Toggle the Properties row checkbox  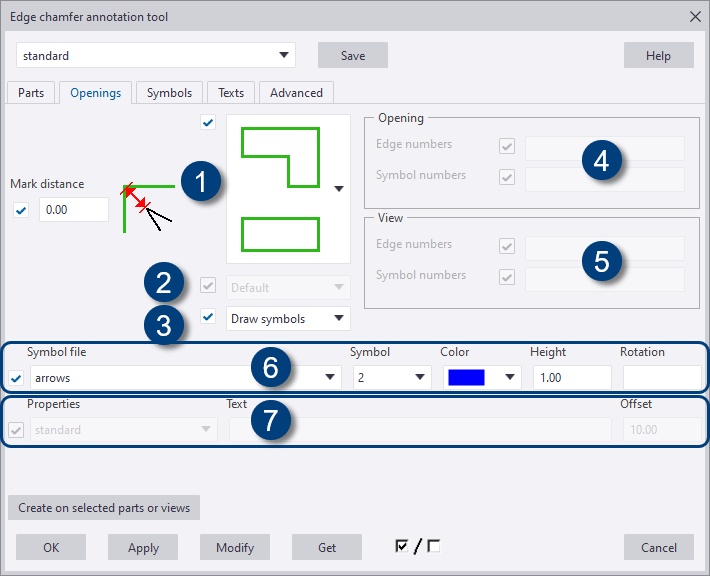16,430
